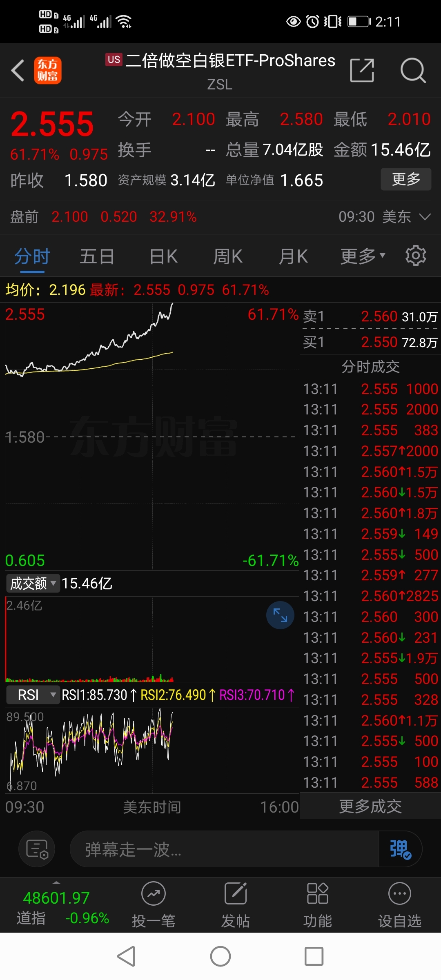Tap trade row 2.560 2825
This screenshot has width=441, height=980.
[370, 596]
